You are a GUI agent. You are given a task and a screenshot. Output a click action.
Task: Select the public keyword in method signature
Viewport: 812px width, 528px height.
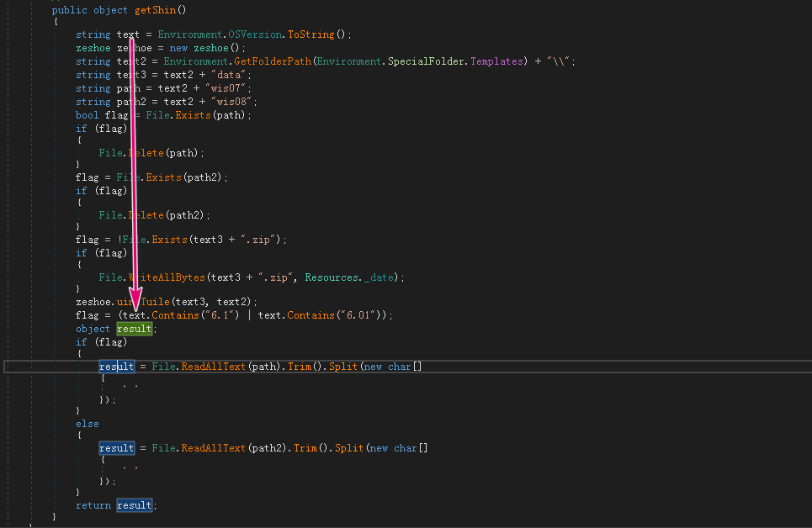[69, 10]
